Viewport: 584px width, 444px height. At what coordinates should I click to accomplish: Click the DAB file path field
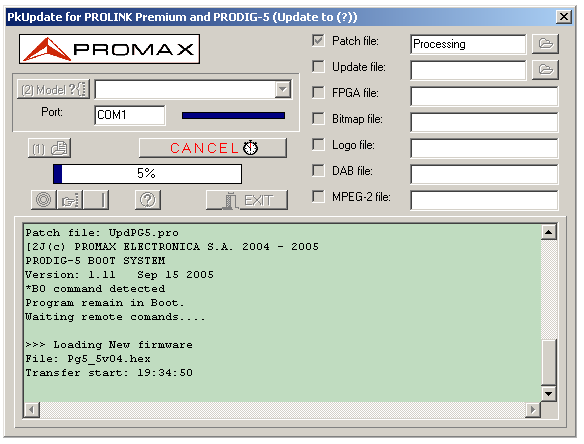pos(484,174)
